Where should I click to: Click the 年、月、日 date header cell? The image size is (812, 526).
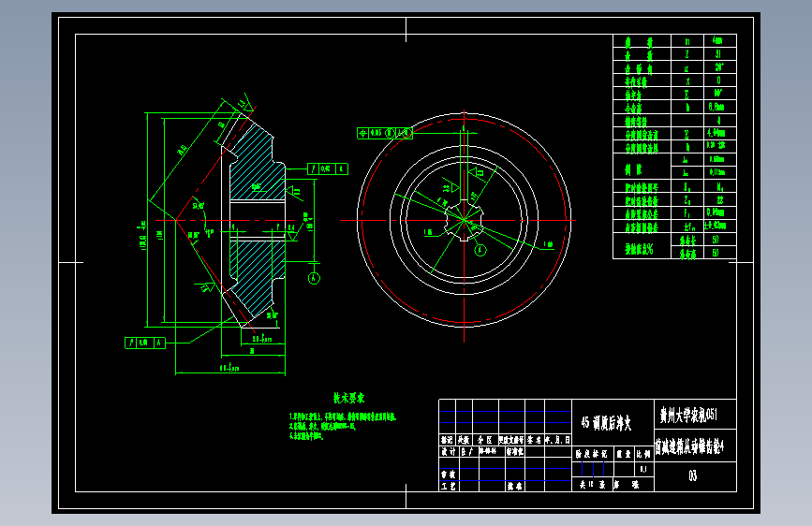tap(558, 440)
